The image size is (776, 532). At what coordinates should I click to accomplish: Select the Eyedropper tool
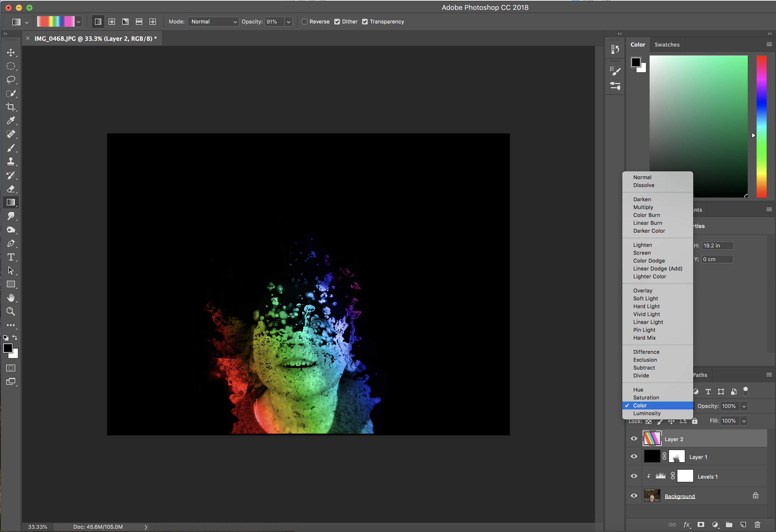pyautogui.click(x=11, y=121)
